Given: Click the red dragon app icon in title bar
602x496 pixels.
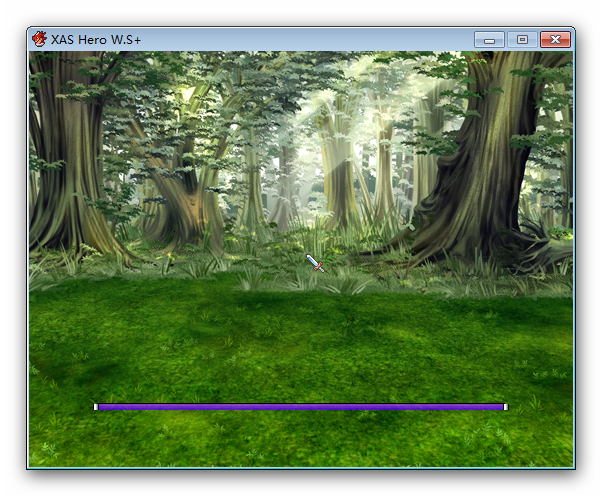Looking at the screenshot, I should (x=39, y=39).
